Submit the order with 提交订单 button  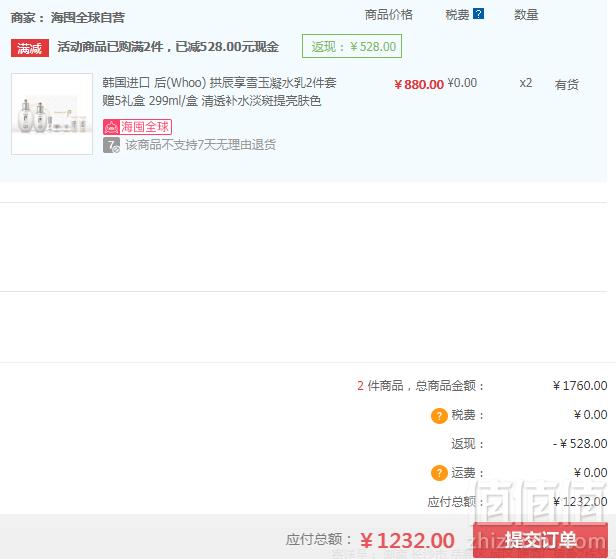(540, 540)
